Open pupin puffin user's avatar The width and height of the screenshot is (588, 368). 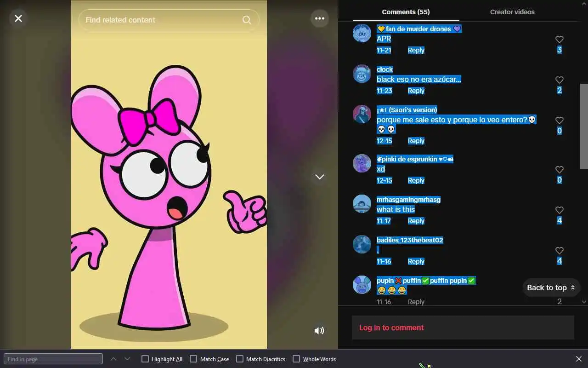coord(362,285)
